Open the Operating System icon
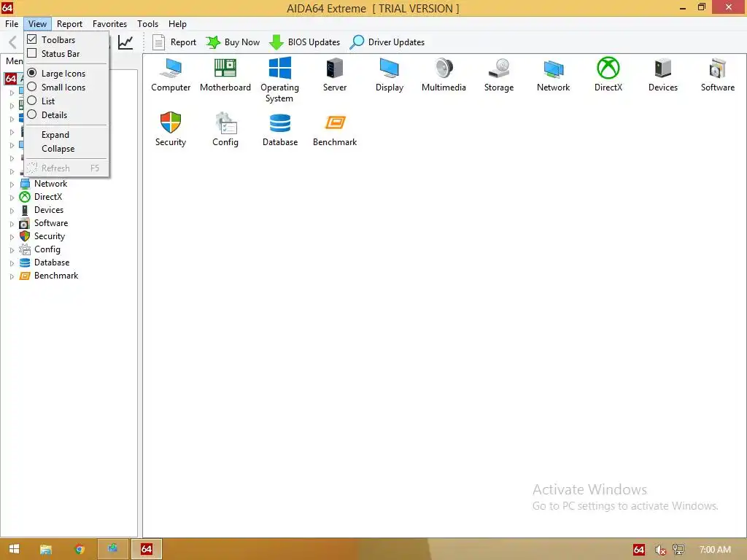 pos(279,79)
